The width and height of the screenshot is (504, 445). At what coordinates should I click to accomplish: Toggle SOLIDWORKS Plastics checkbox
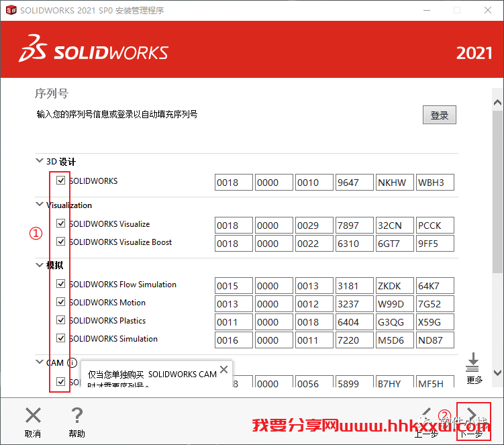tap(61, 320)
